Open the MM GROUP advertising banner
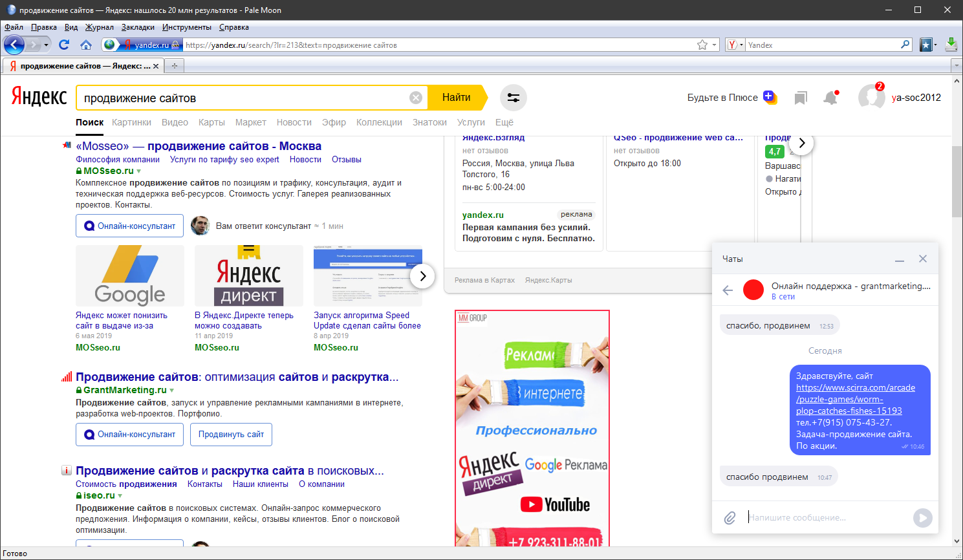Viewport: 963px width, 560px height. (532, 429)
